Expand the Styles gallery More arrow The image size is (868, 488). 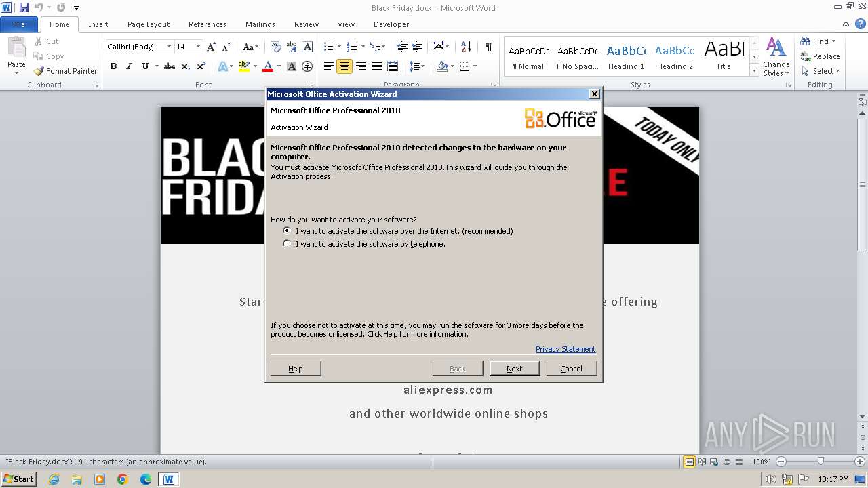point(754,70)
